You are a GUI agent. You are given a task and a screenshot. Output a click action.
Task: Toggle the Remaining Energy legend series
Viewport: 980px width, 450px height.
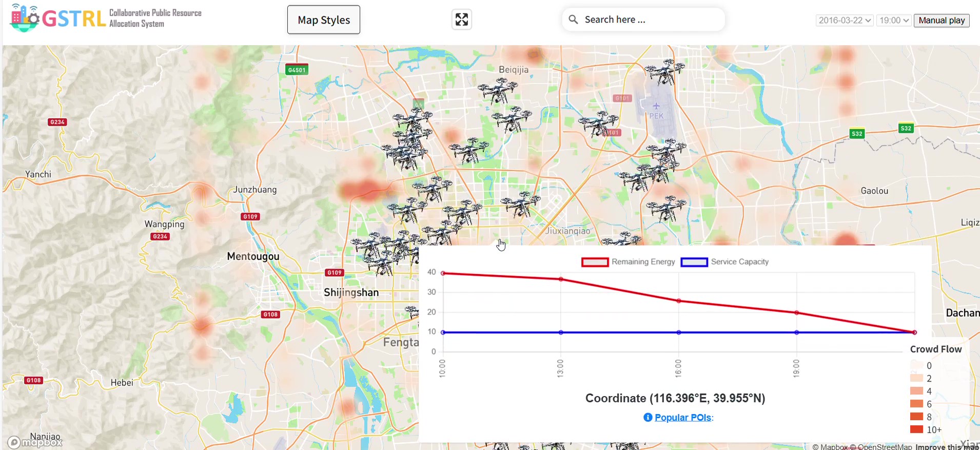(629, 262)
